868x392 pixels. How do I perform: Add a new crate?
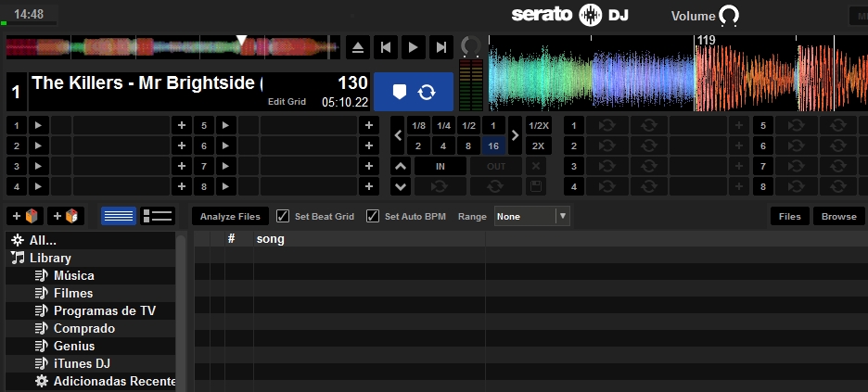25,216
